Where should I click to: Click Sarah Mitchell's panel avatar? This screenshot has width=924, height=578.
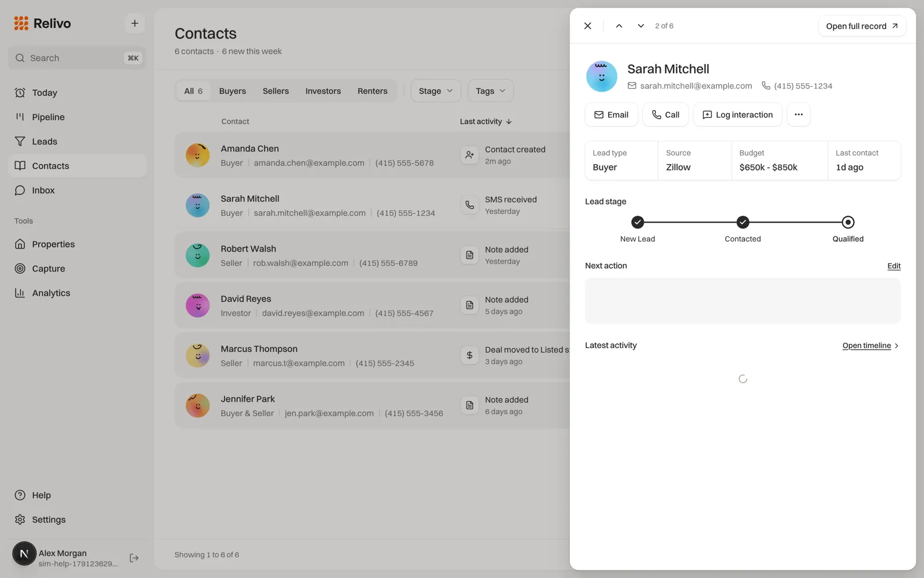[x=602, y=76]
